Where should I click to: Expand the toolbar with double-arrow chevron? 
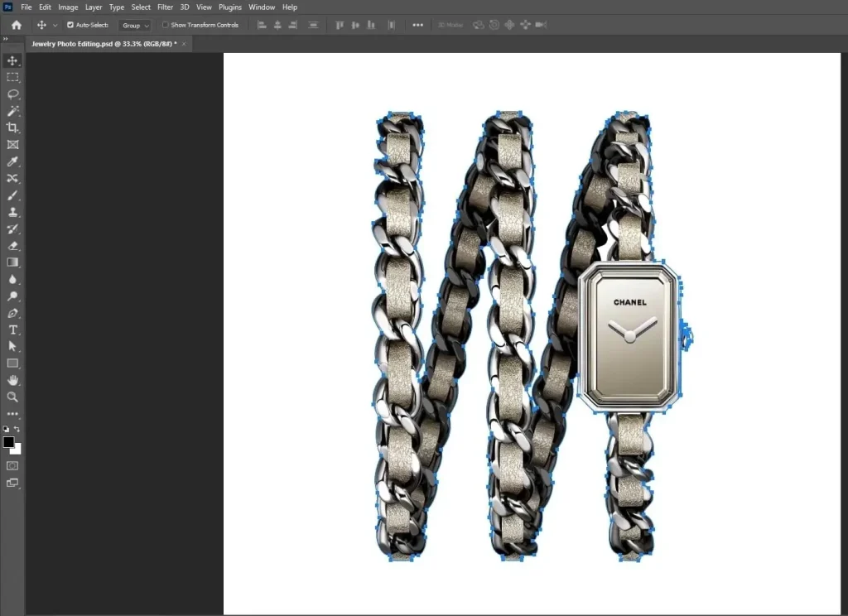coord(5,39)
